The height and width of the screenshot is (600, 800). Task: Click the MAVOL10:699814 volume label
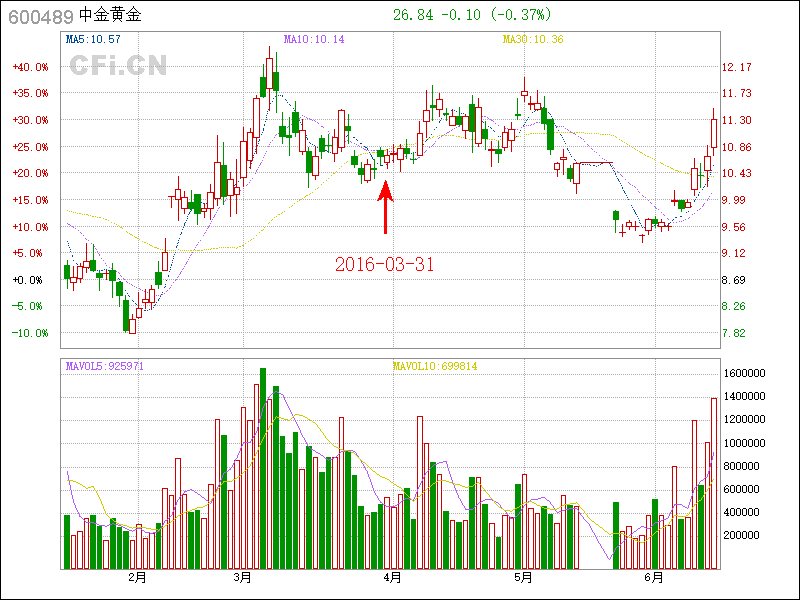[435, 366]
